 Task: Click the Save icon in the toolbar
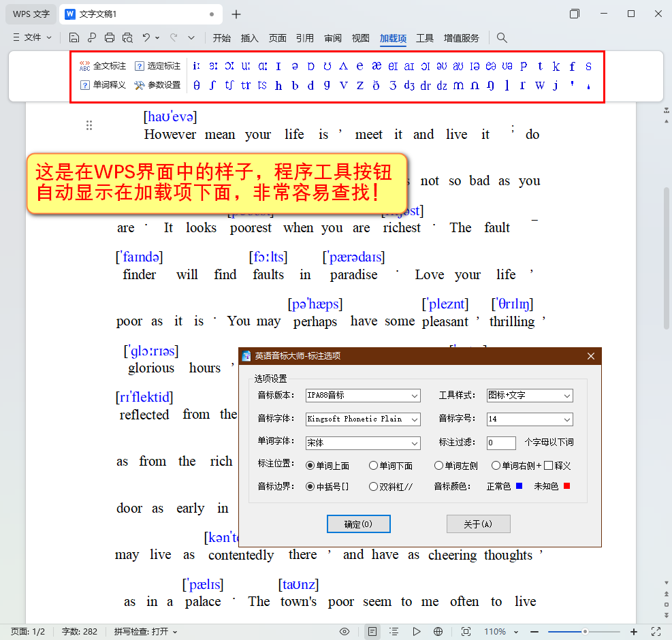coord(74,37)
